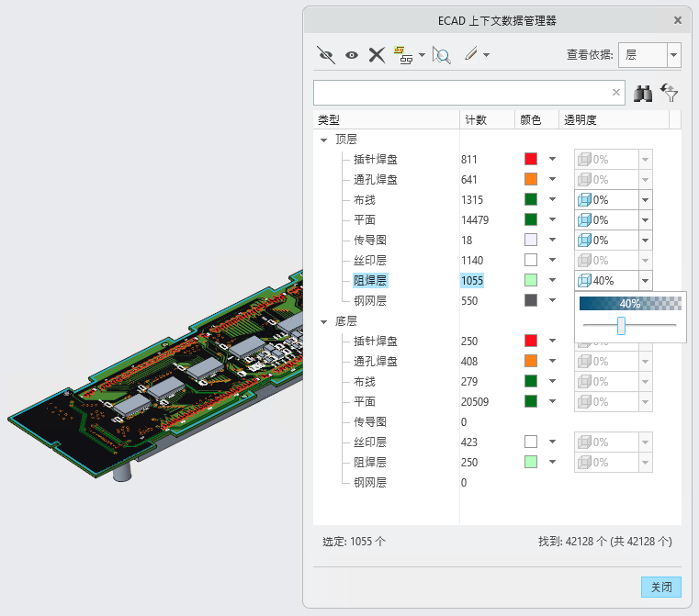Click the X delete toolbar icon
This screenshot has height=616, width=699.
point(378,55)
